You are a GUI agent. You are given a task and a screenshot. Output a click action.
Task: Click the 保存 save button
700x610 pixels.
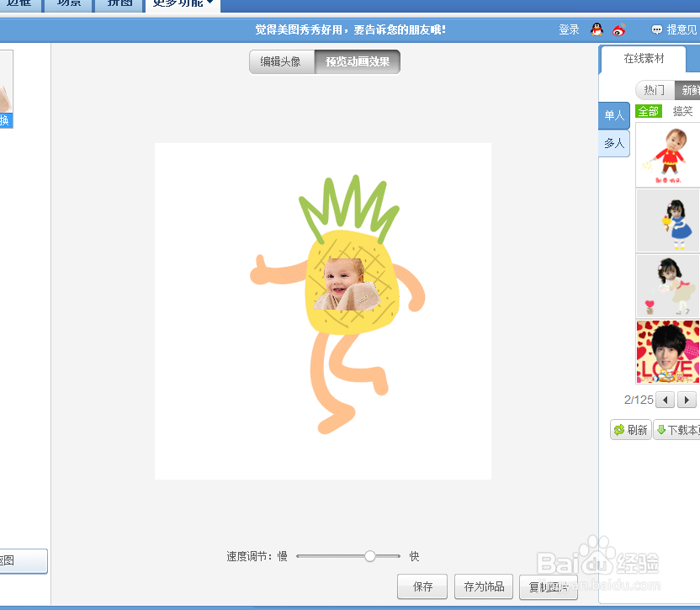coord(422,586)
